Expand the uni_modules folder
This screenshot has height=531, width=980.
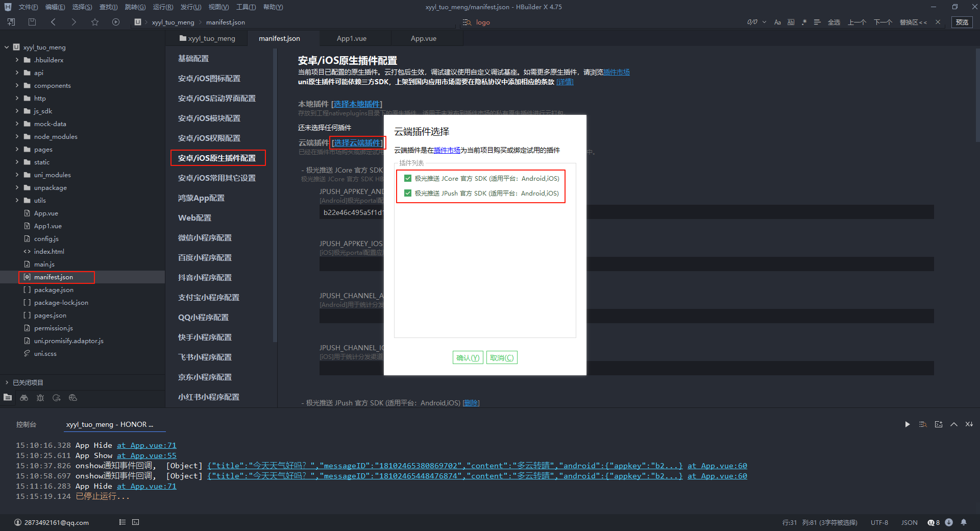(17, 175)
